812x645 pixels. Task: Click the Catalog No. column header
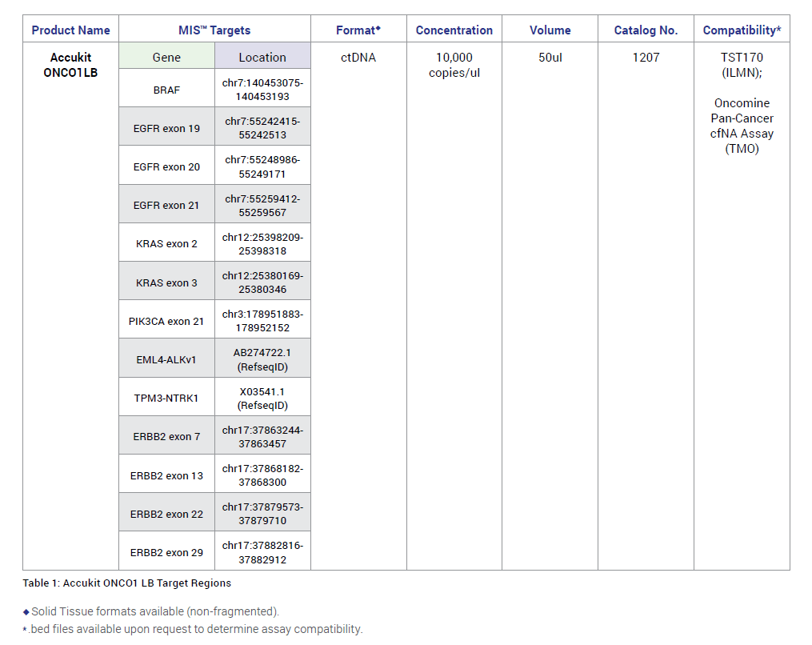[x=646, y=30]
